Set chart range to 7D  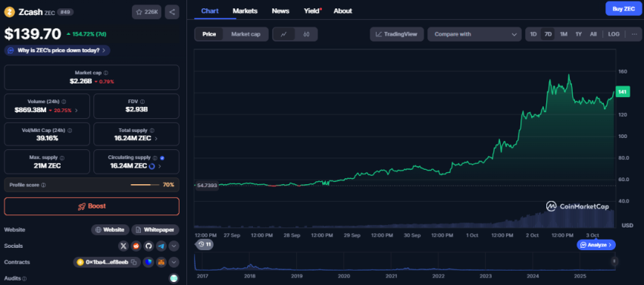(548, 34)
